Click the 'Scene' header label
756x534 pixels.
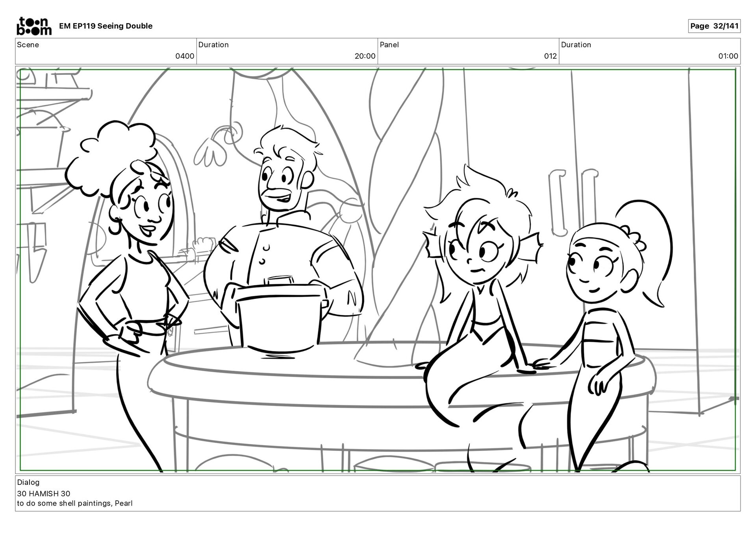(28, 45)
